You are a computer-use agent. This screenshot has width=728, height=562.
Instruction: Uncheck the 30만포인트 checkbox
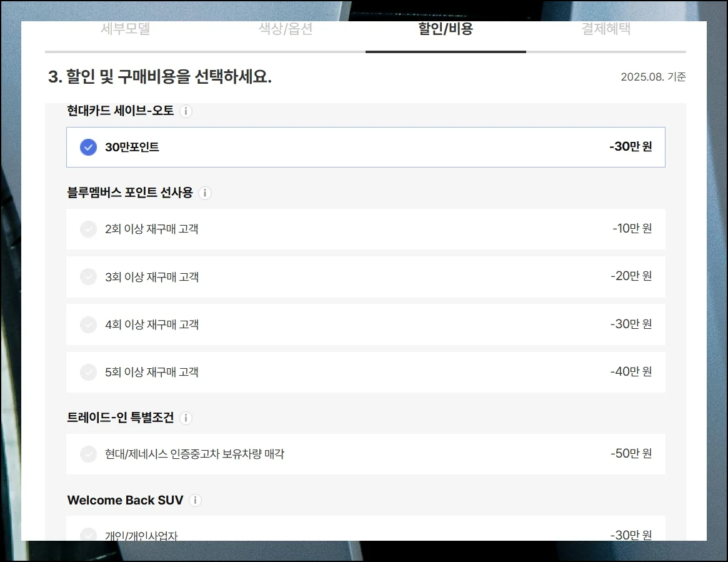89,148
